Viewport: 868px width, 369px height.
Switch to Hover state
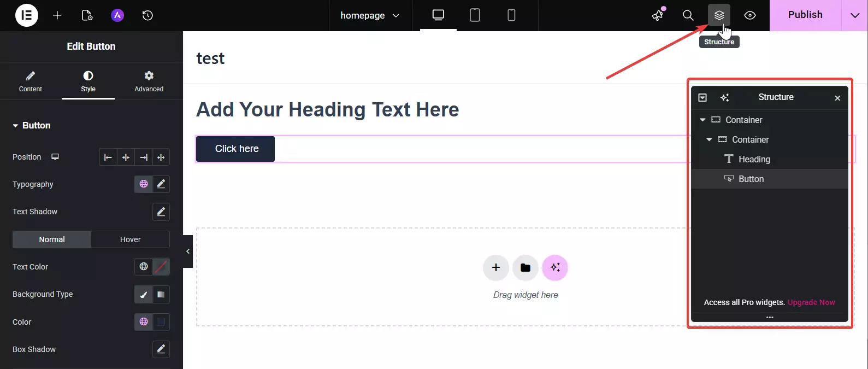(130, 239)
